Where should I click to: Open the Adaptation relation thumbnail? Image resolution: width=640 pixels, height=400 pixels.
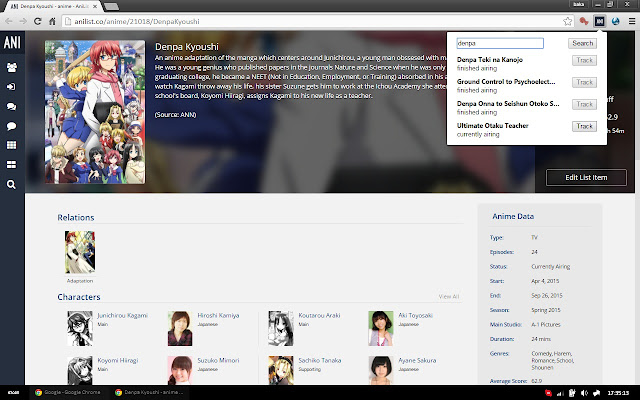coord(80,252)
